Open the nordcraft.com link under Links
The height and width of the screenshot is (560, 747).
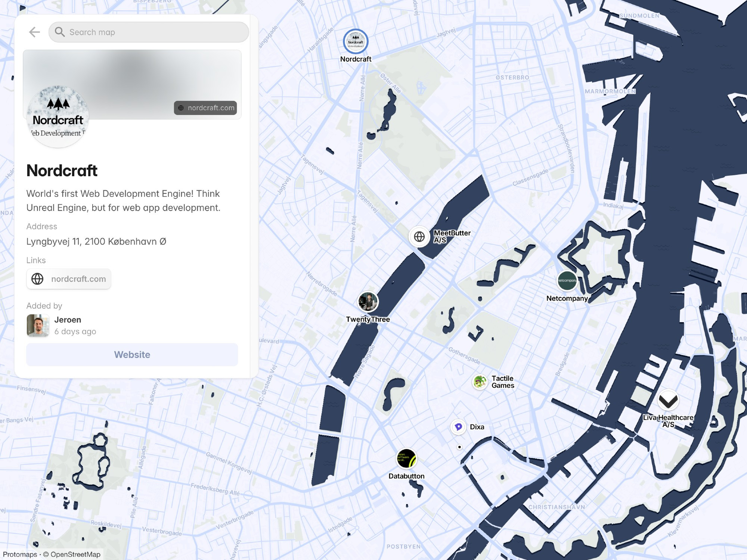69,279
